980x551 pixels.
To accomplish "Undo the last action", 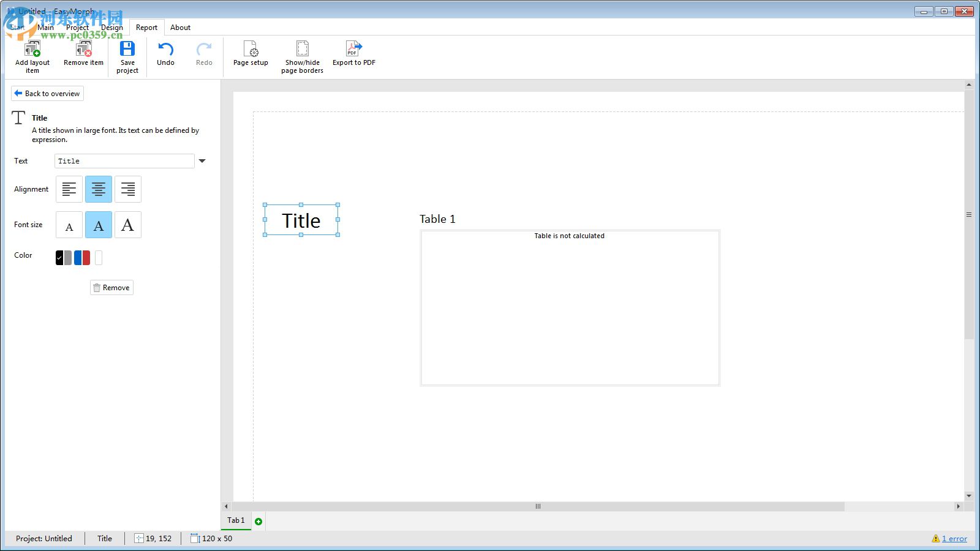I will (165, 50).
